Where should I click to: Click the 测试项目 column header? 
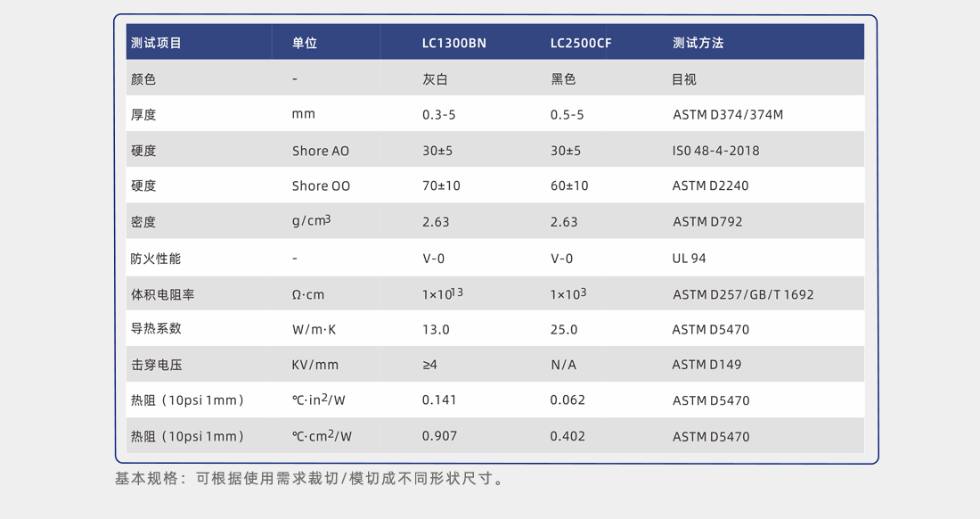(x=156, y=43)
